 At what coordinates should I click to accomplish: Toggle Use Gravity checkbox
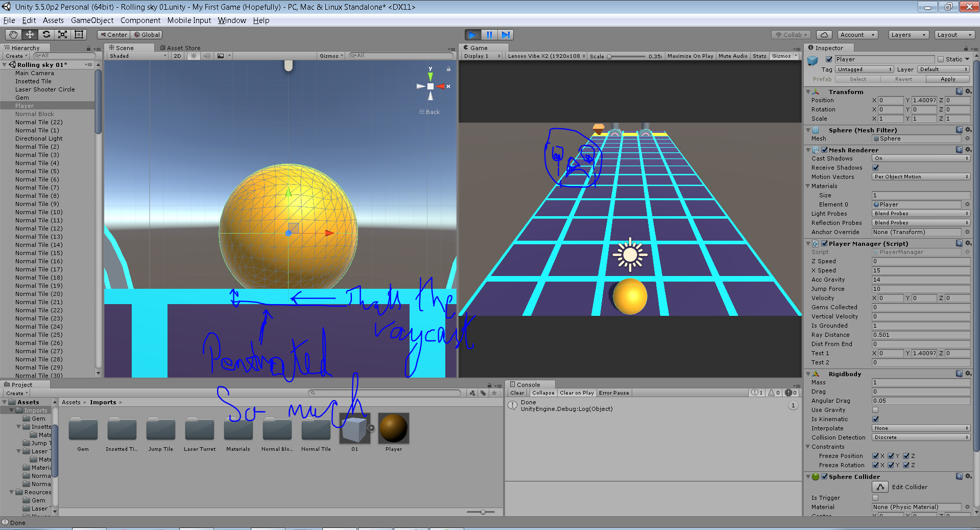tap(875, 410)
